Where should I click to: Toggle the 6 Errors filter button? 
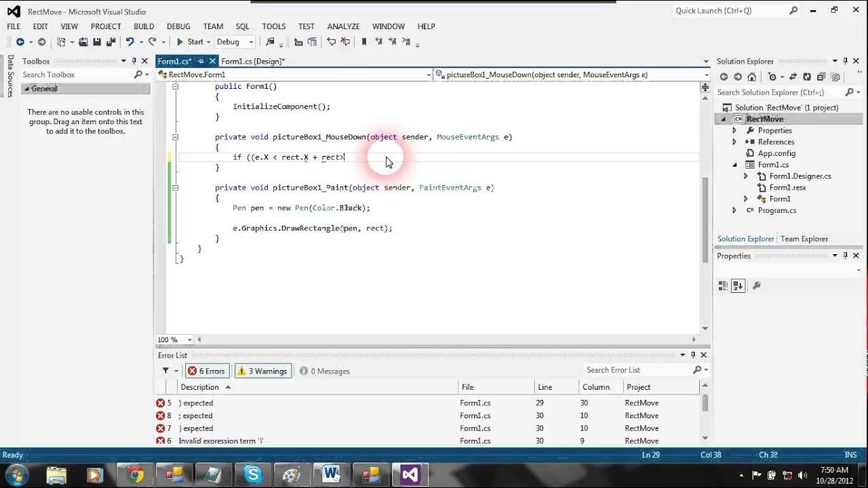(x=207, y=371)
